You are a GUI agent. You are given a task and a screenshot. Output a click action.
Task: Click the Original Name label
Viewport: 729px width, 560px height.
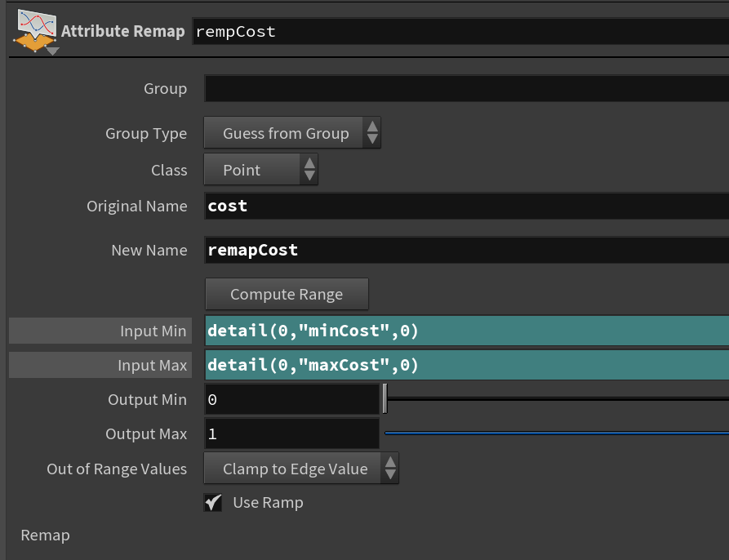click(x=136, y=207)
